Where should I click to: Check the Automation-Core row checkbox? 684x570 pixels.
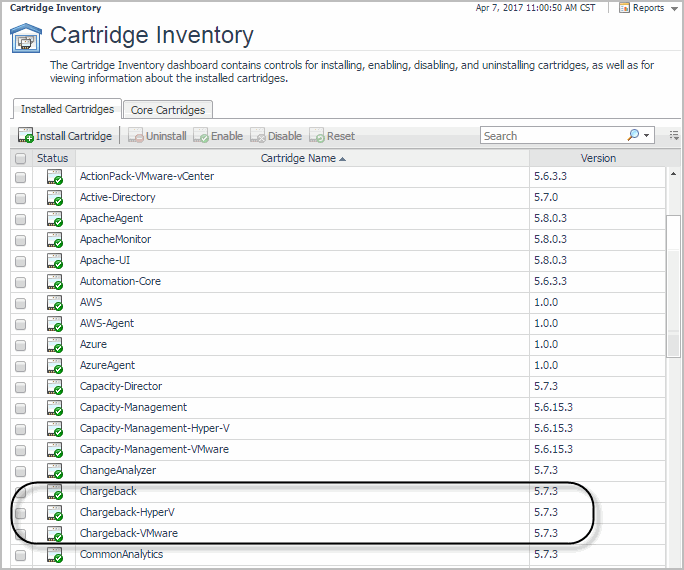coord(21,283)
